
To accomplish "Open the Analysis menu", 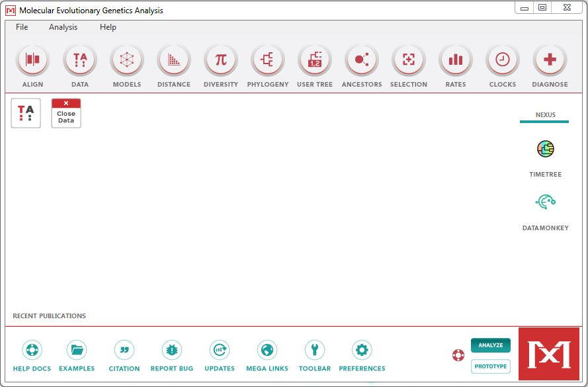I will (x=63, y=27).
